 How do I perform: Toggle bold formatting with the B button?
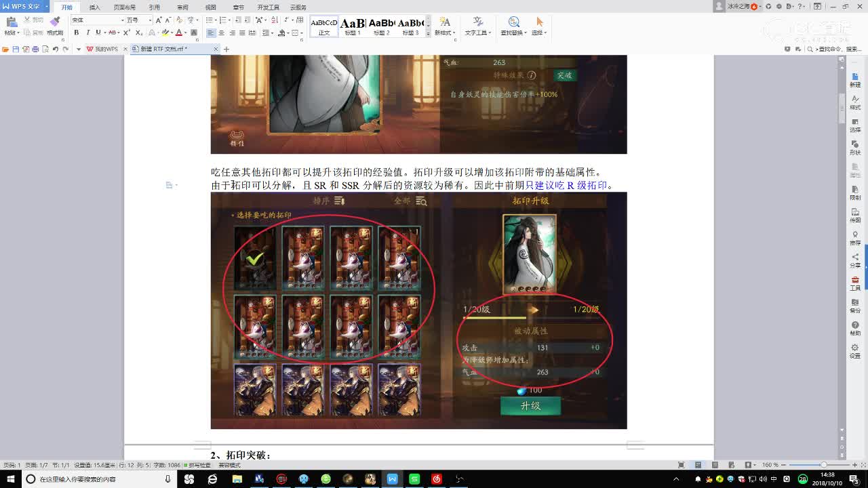coord(76,33)
